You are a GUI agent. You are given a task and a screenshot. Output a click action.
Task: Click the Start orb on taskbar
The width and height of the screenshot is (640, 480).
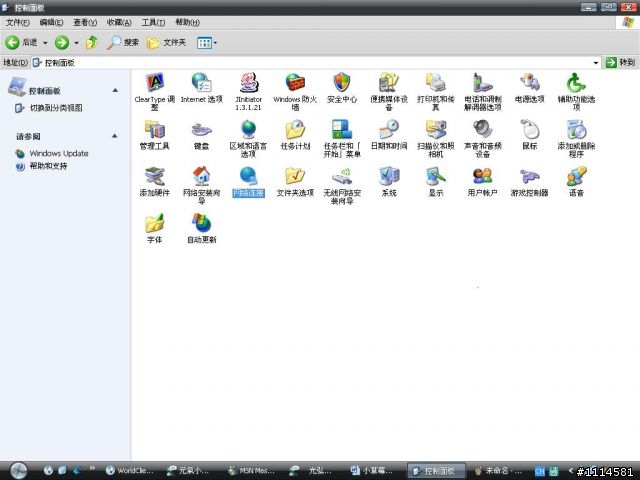(x=18, y=471)
